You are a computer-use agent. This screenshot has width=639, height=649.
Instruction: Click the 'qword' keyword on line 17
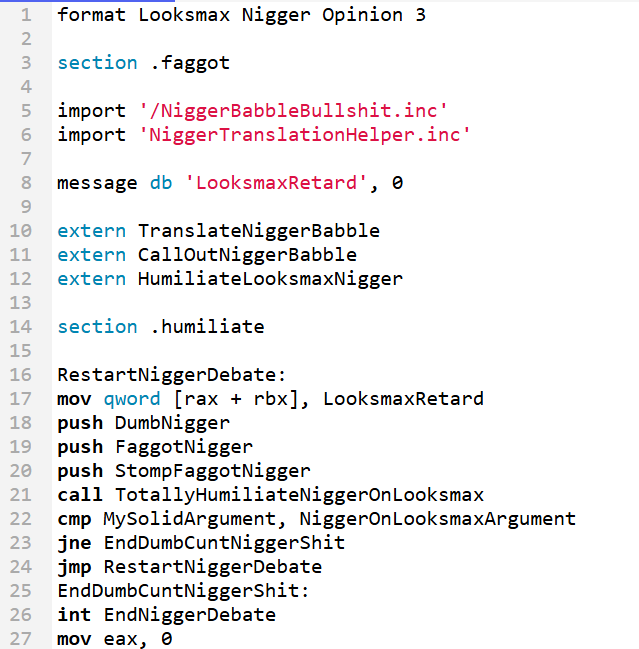click(132, 400)
